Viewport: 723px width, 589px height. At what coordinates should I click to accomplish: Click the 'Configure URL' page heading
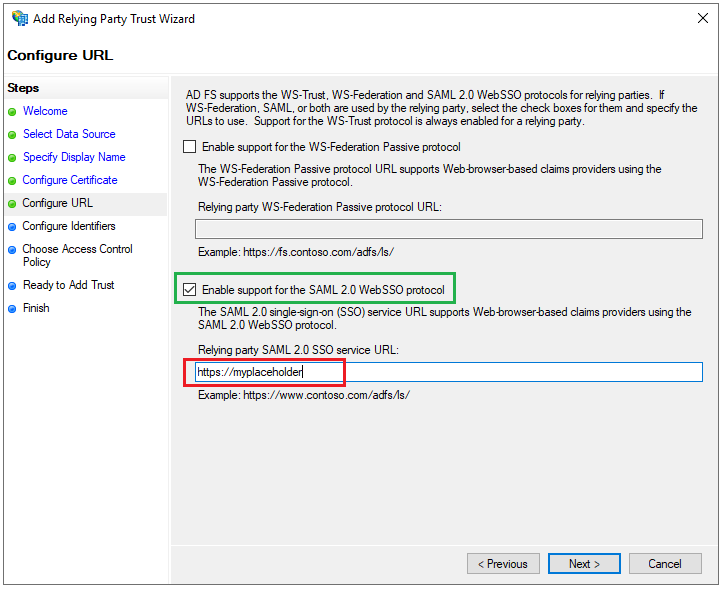60,55
